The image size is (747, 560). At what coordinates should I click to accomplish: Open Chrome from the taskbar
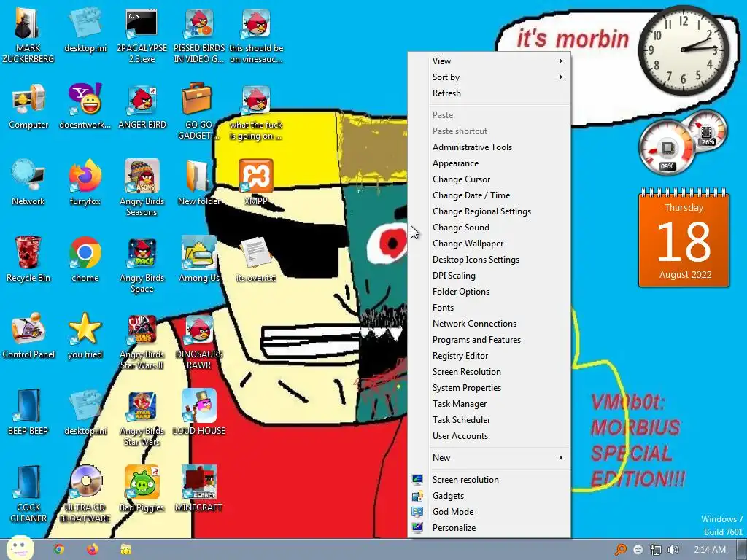[59, 550]
